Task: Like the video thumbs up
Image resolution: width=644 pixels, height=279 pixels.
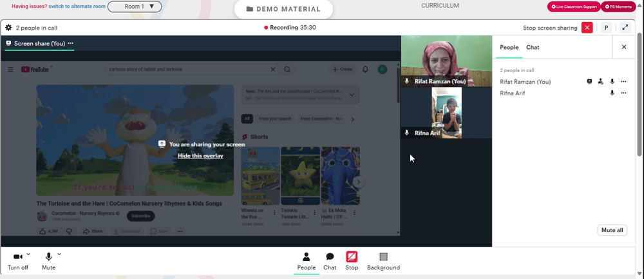Action: pos(48,231)
